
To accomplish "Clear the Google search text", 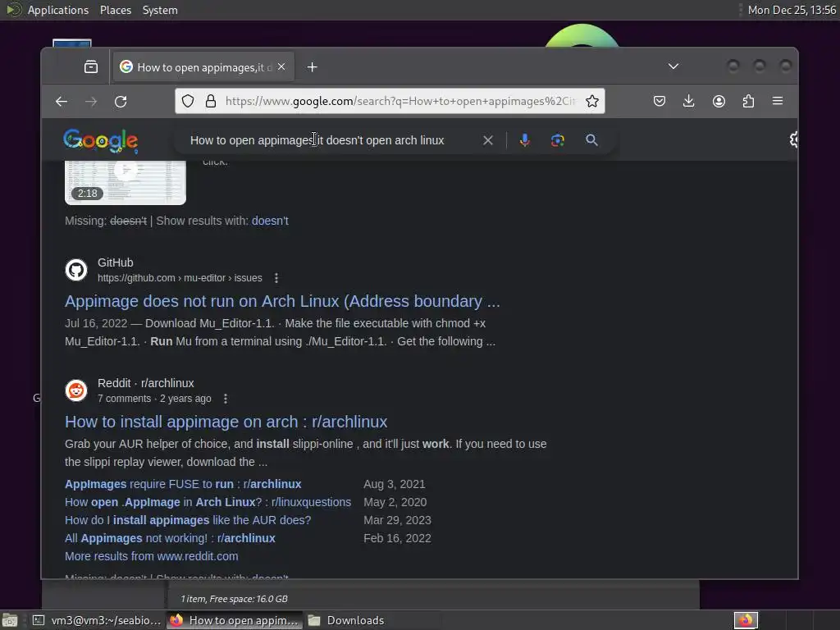I will tap(488, 140).
